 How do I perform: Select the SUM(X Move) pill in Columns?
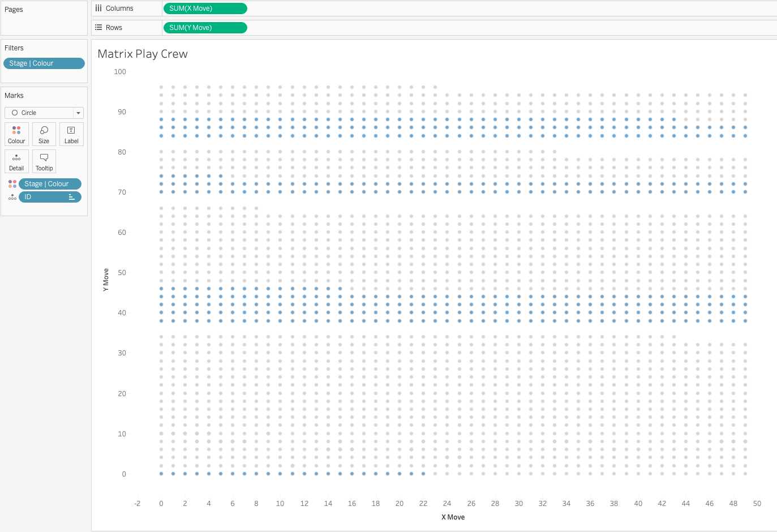pyautogui.click(x=204, y=8)
